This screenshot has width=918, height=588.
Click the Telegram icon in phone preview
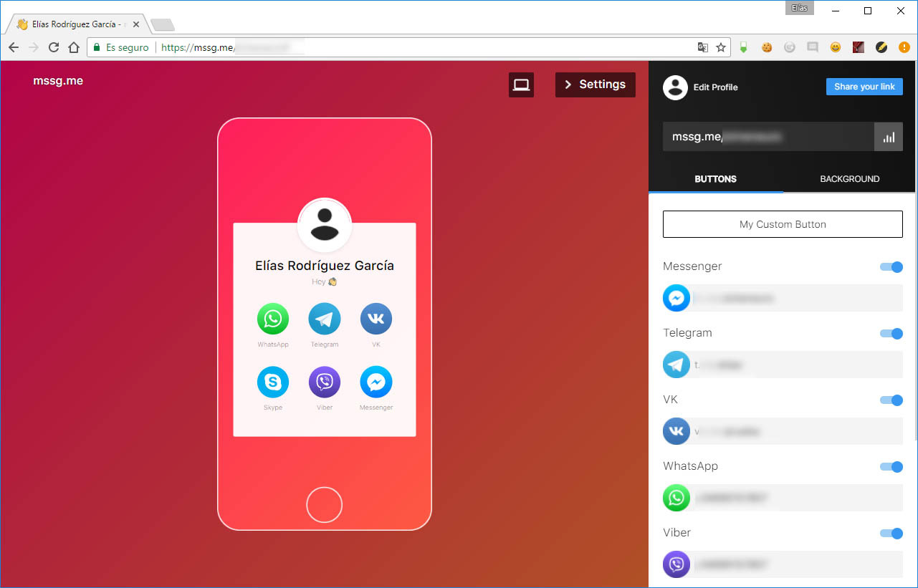[325, 319]
